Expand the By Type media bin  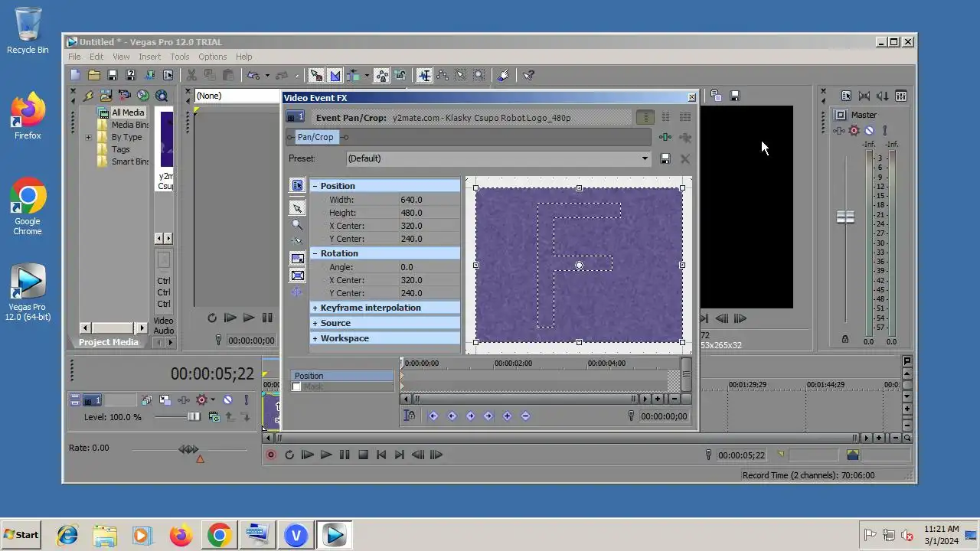[88, 138]
